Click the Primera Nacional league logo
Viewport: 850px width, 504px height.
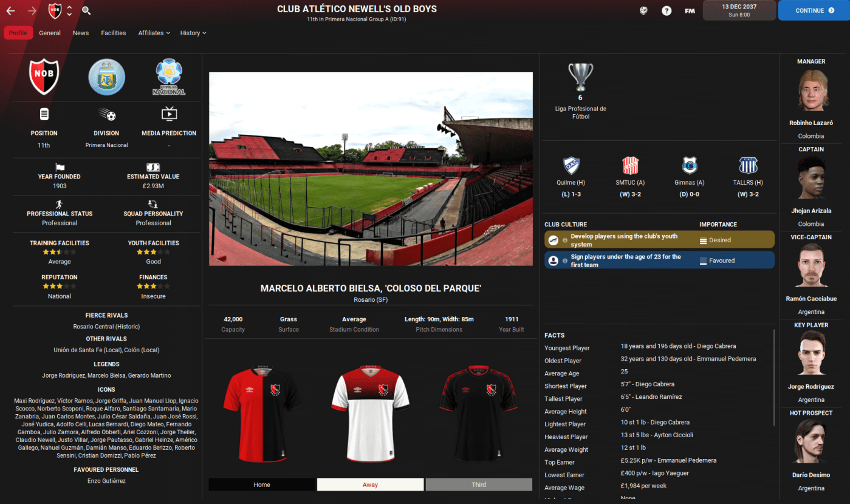[169, 77]
